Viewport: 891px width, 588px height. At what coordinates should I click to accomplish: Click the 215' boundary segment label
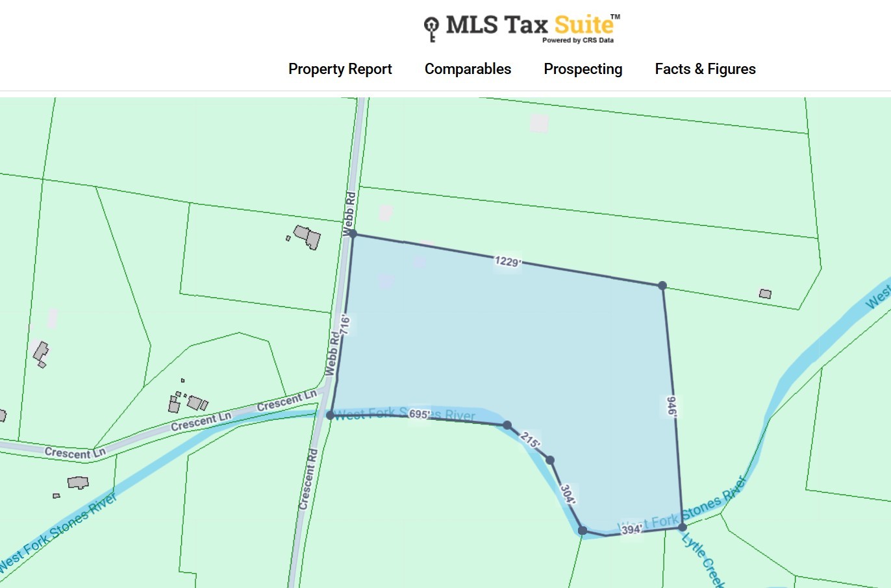click(530, 441)
